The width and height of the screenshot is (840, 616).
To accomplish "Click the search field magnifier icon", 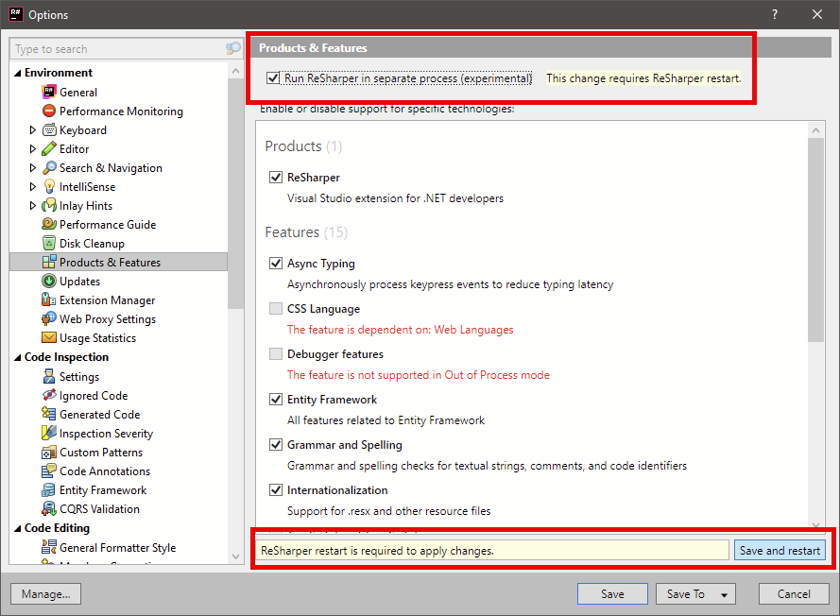I will point(232,49).
